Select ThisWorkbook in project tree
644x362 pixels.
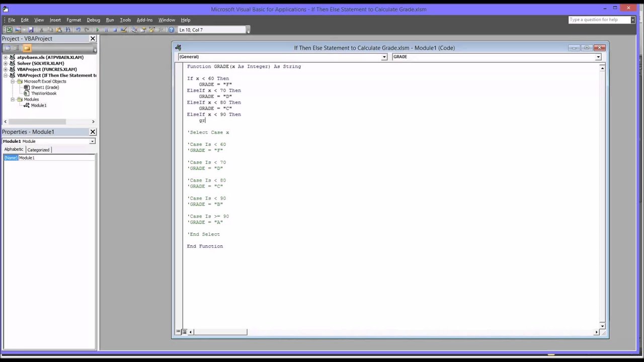click(x=44, y=94)
